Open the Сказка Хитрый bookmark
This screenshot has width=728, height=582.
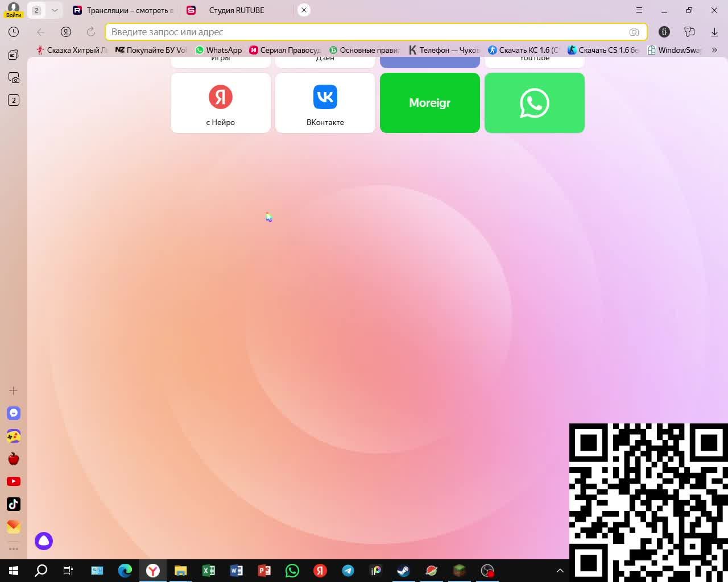72,50
